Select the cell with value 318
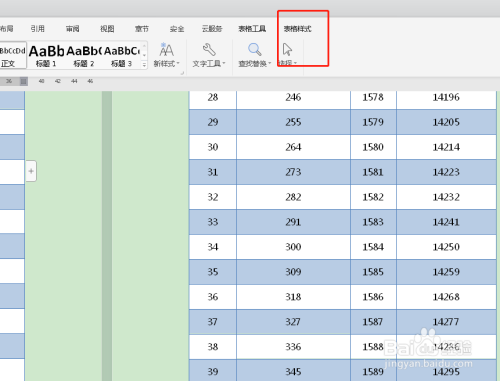 pos(293,297)
